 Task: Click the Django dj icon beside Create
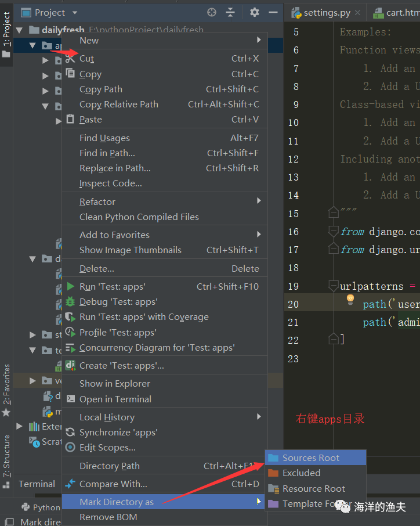tap(70, 365)
